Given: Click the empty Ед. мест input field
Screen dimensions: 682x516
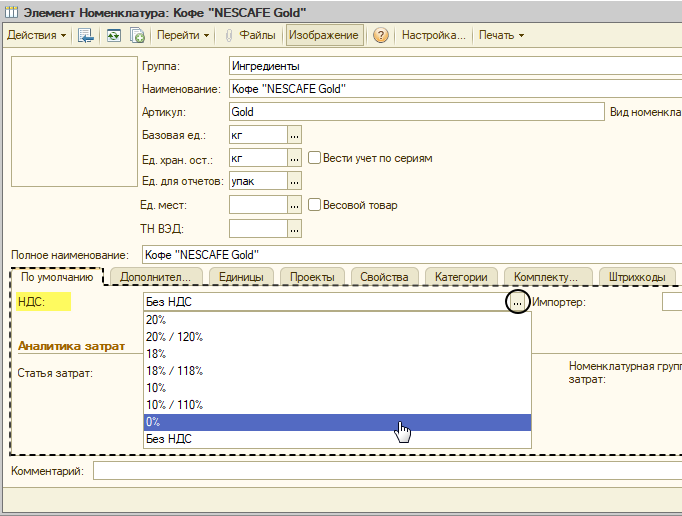Looking at the screenshot, I should pyautogui.click(x=258, y=205).
